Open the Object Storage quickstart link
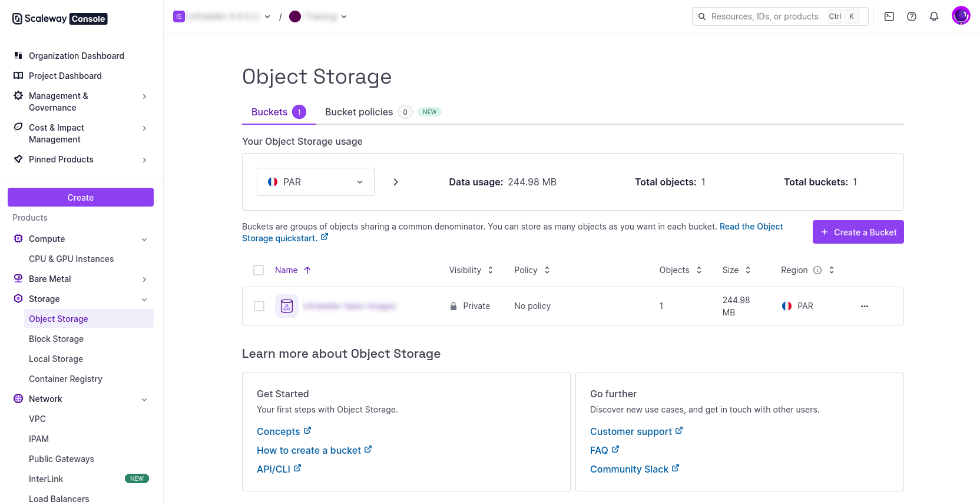Image resolution: width=980 pixels, height=502 pixels. click(512, 232)
